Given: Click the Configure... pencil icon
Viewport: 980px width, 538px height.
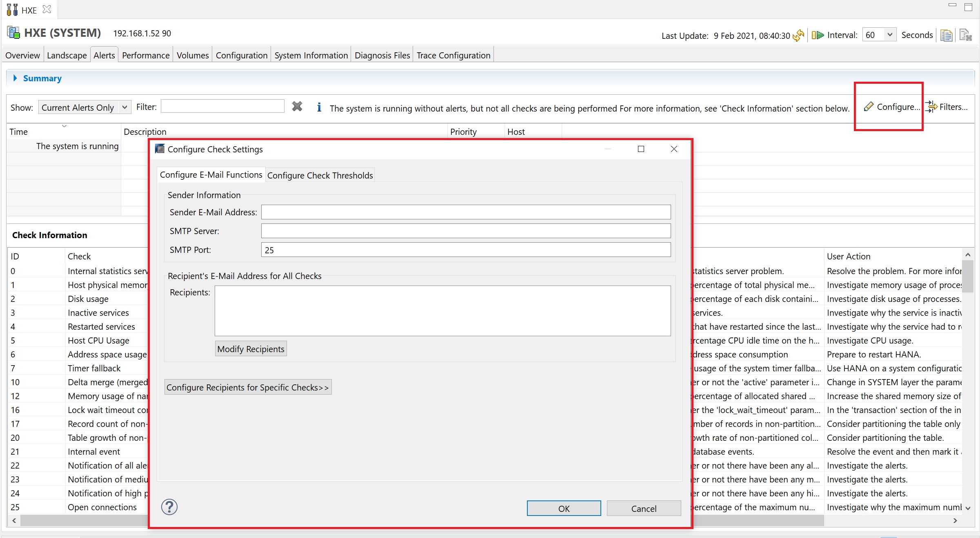Looking at the screenshot, I should point(869,107).
